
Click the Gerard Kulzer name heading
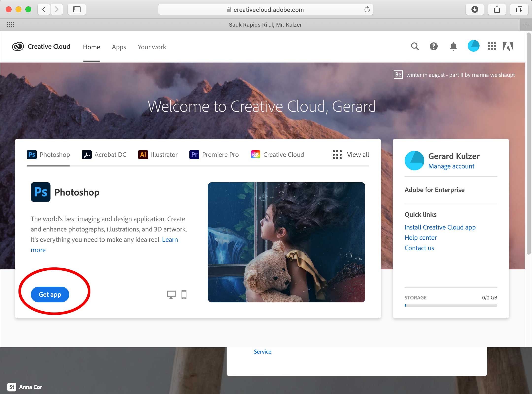[454, 156]
